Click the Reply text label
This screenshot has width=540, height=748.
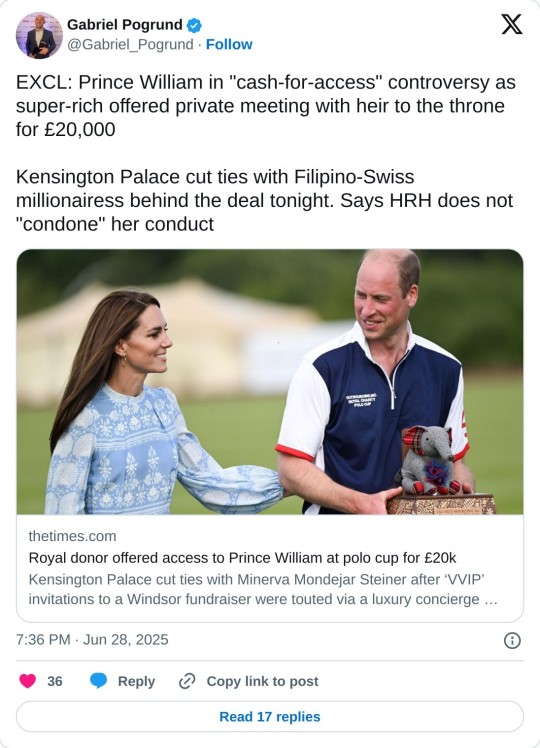click(136, 681)
